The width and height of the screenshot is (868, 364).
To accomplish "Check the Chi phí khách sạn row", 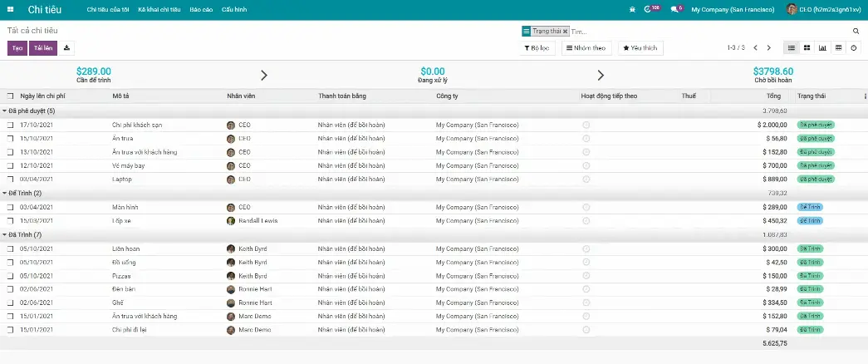I will coord(11,125).
